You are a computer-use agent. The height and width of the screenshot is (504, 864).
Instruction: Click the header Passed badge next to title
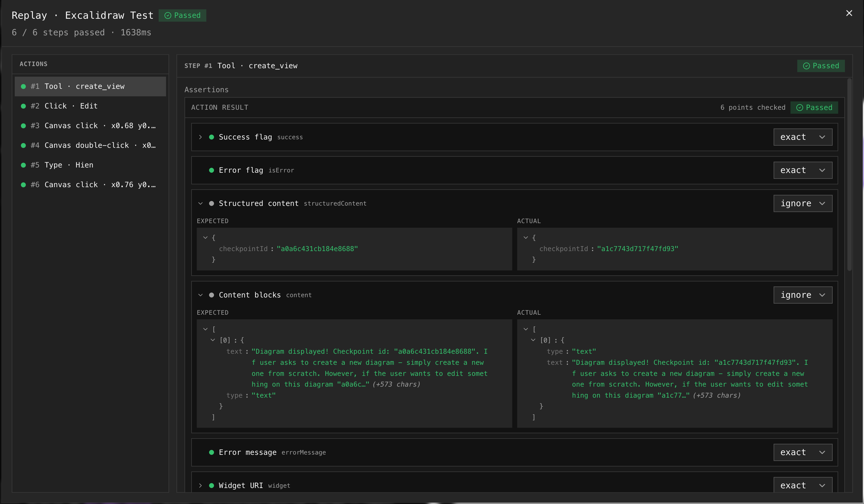pyautogui.click(x=182, y=15)
